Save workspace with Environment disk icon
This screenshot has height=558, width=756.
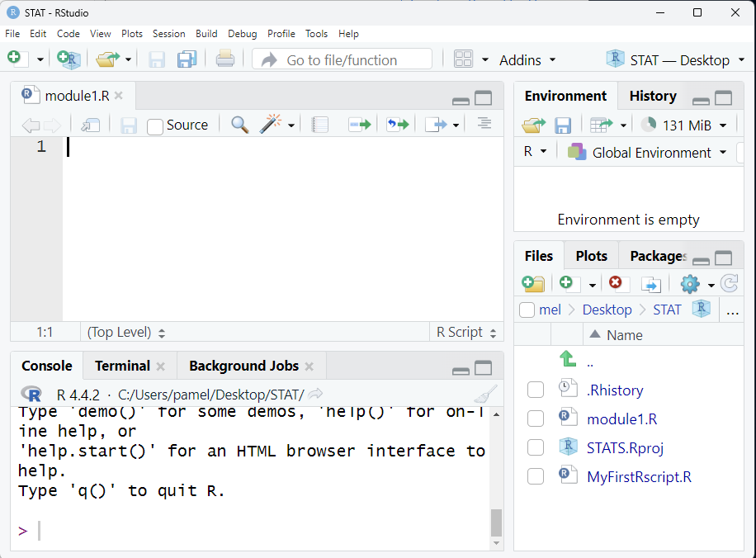563,125
